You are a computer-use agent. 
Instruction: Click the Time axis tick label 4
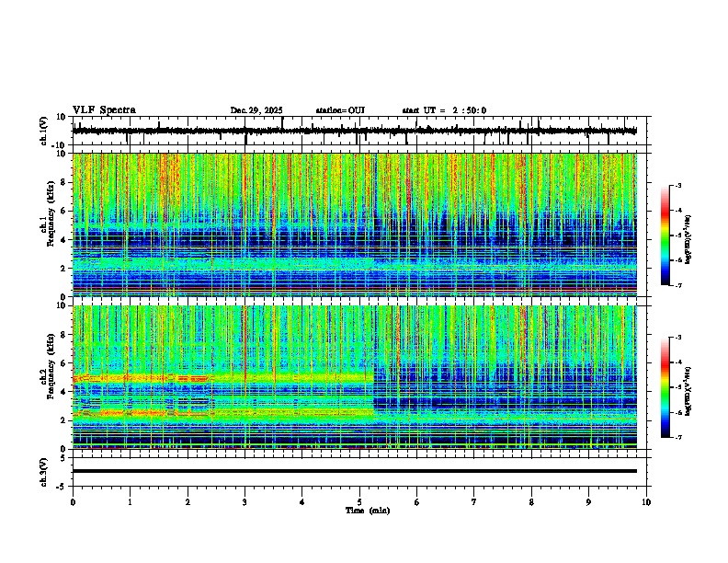point(301,502)
